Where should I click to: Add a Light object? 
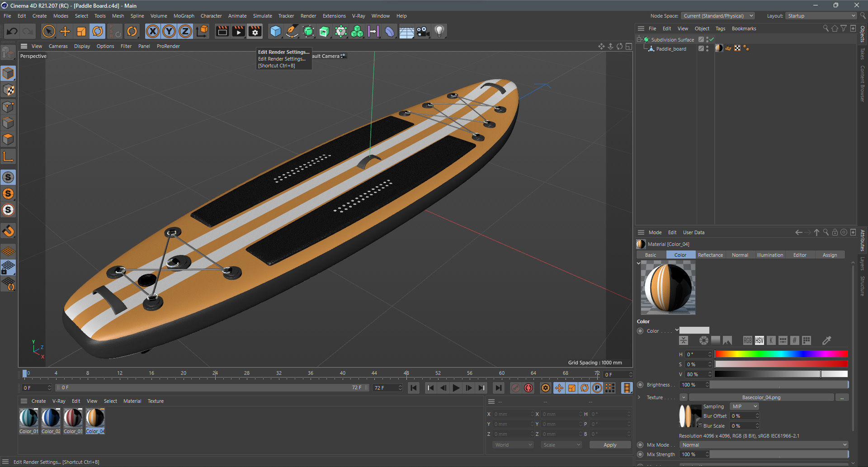point(439,31)
